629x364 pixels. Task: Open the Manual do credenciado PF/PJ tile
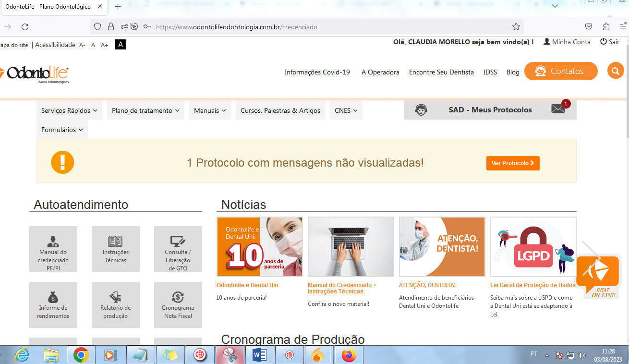tap(53, 249)
